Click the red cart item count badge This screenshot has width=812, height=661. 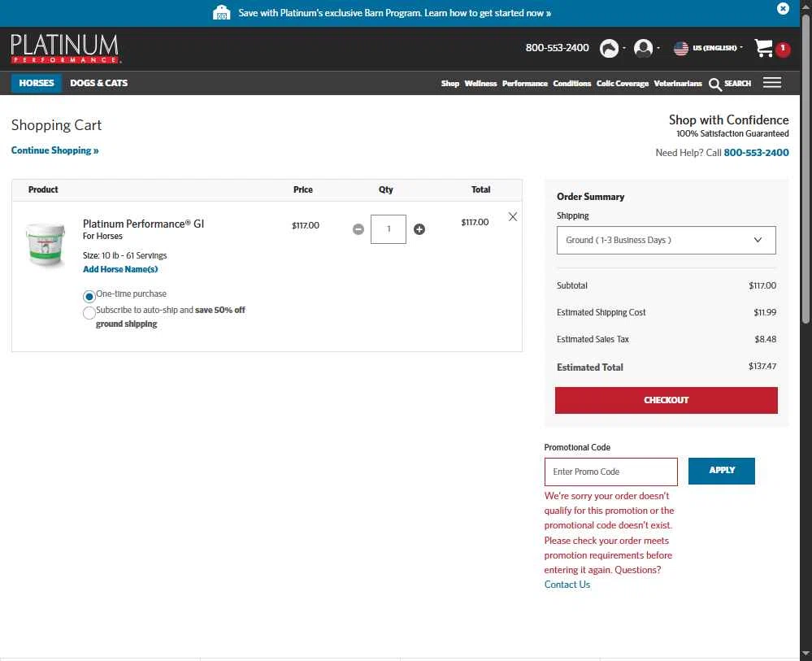[x=783, y=49]
